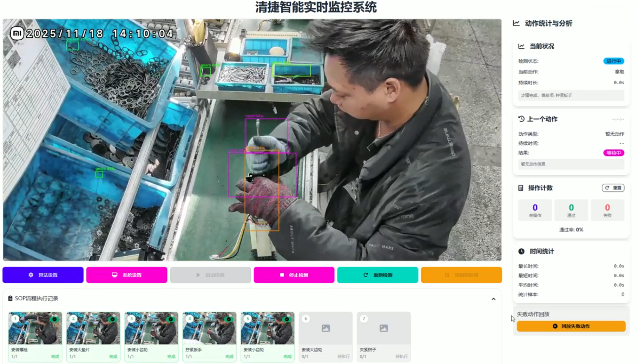Open step 1 安装螺栓 thumbnail

[x=35, y=328]
